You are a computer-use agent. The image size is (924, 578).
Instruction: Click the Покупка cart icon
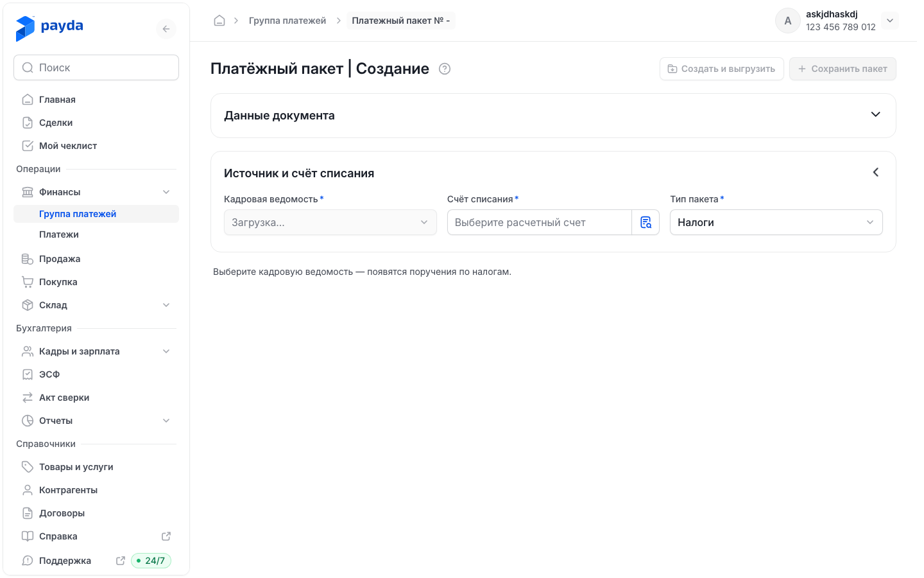28,282
